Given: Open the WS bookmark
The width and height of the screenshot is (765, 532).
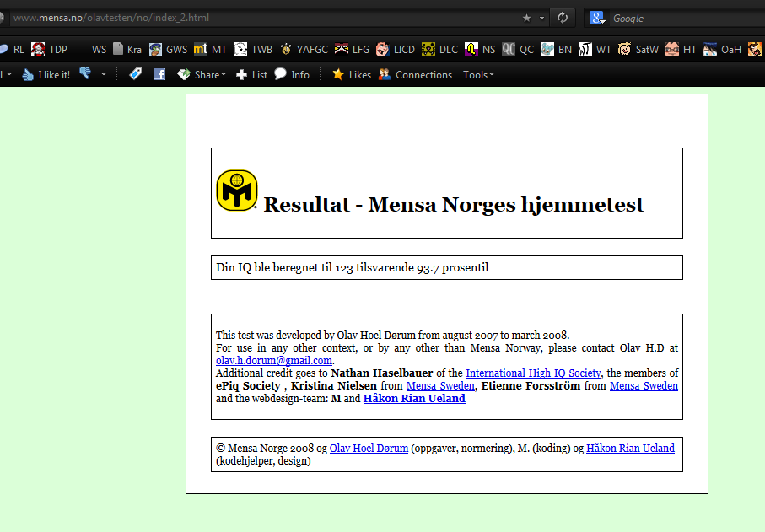Looking at the screenshot, I should pos(99,49).
